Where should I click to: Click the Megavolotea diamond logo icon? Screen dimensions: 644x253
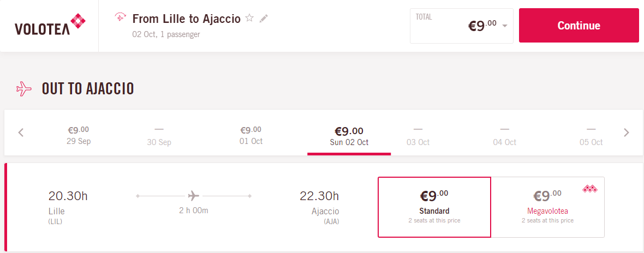click(x=590, y=189)
